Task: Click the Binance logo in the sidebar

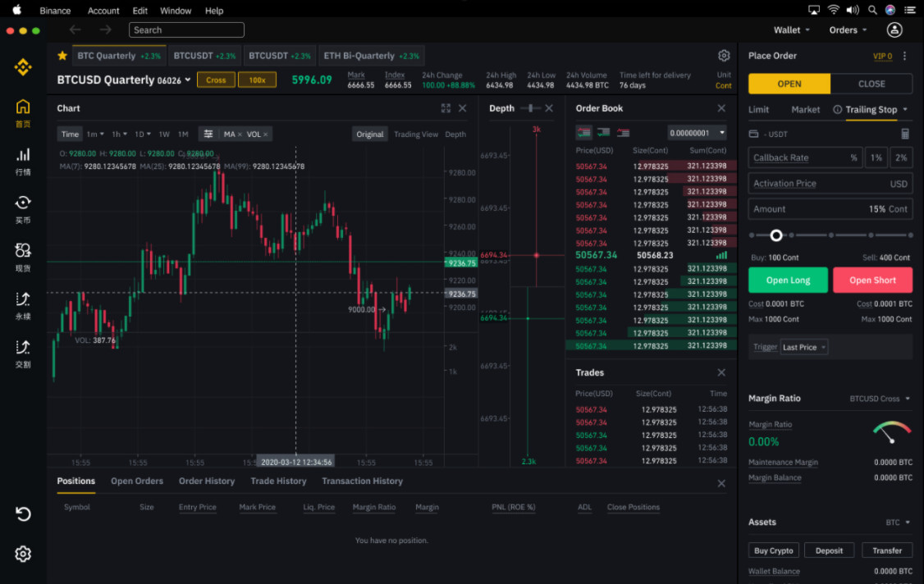Action: [23, 67]
